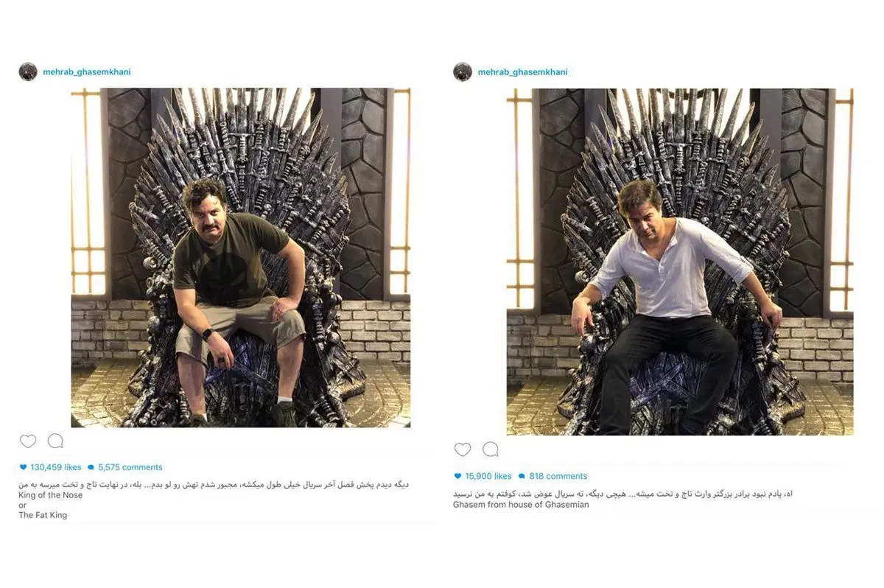Click the "Ghasem from house of Ghasemian" caption

pos(521,505)
